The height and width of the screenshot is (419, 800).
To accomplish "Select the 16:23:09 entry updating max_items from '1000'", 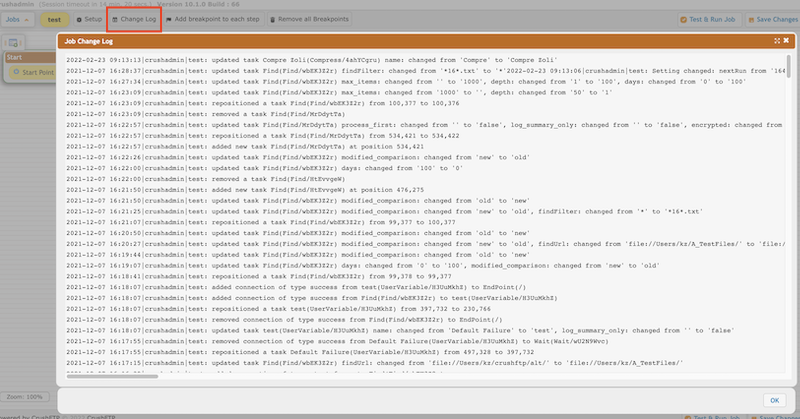I will pyautogui.click(x=339, y=92).
